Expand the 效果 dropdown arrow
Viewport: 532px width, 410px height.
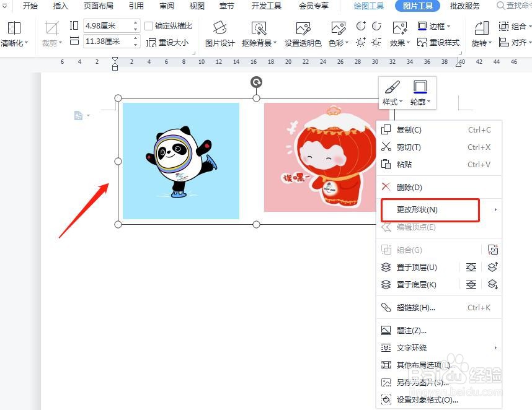coord(408,43)
